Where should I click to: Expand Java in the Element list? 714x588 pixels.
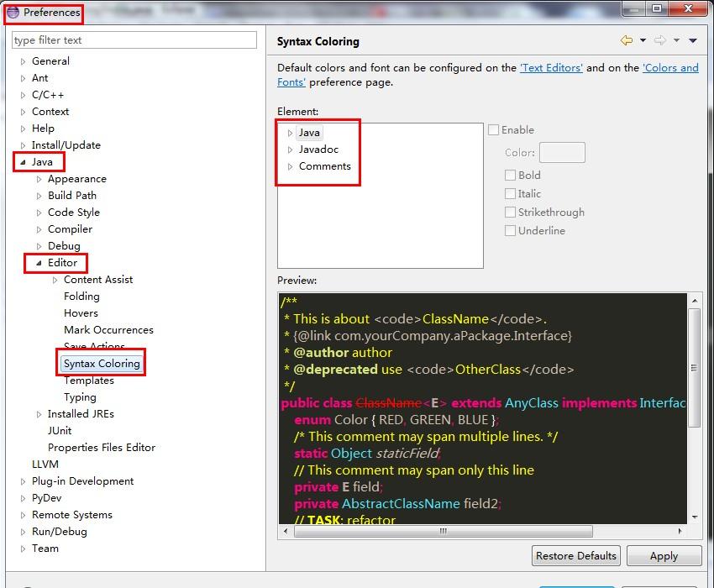[x=290, y=133]
